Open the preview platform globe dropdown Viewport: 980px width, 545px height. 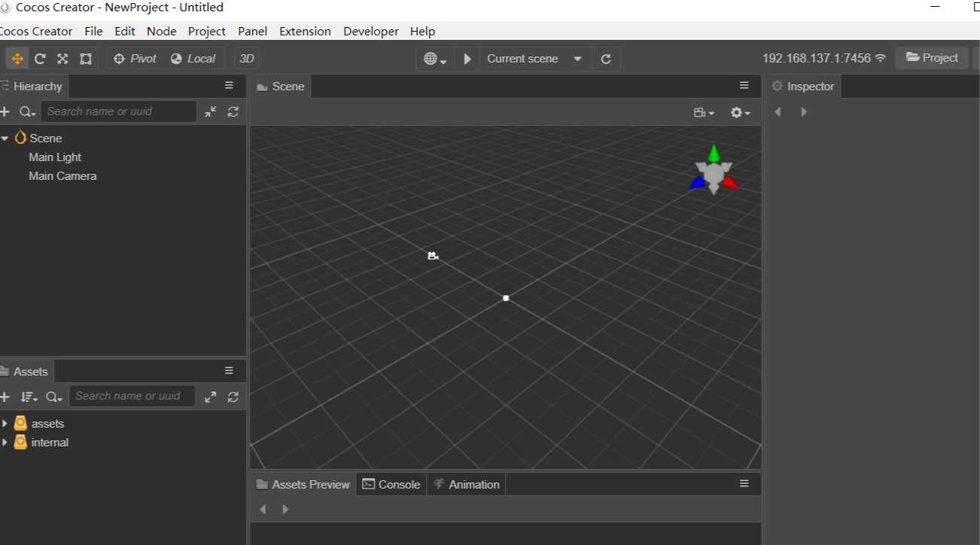point(435,59)
